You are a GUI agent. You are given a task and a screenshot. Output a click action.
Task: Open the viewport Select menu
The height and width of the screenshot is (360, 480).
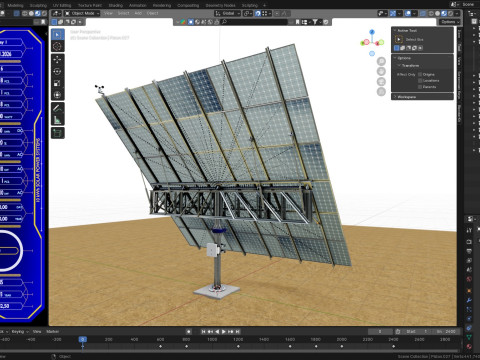click(x=123, y=13)
